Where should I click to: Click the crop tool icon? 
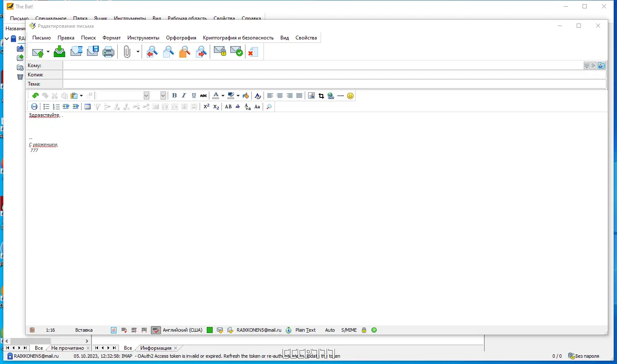(321, 96)
